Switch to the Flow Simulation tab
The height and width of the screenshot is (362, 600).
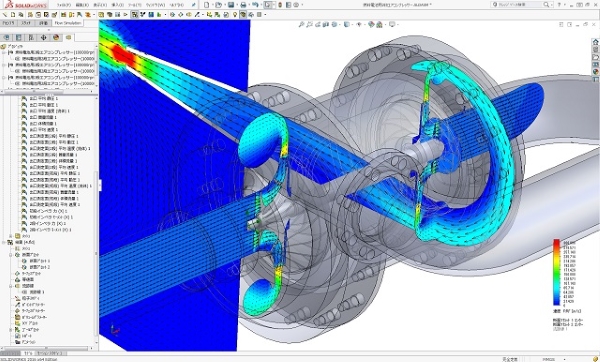coord(68,23)
